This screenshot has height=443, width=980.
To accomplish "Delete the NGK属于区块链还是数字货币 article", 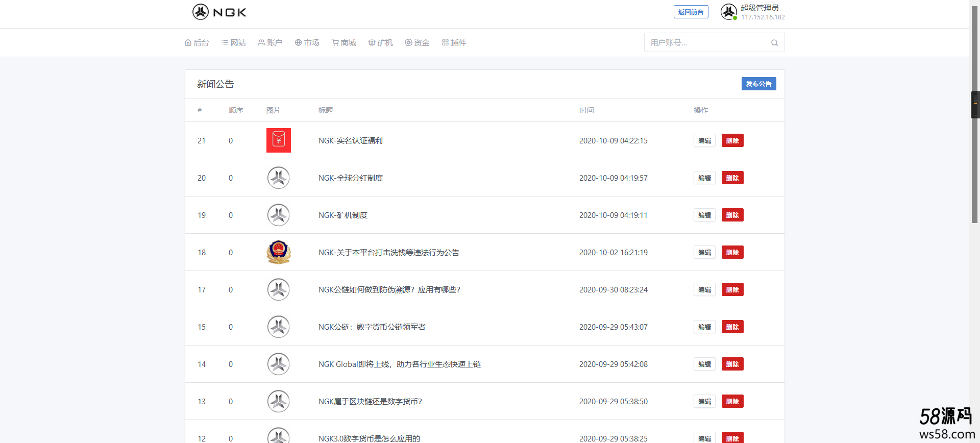I will (x=732, y=401).
